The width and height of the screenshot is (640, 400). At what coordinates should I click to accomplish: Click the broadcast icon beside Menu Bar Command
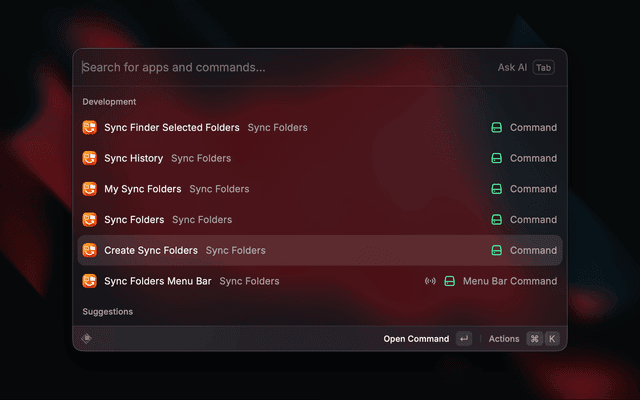pyautogui.click(x=430, y=281)
